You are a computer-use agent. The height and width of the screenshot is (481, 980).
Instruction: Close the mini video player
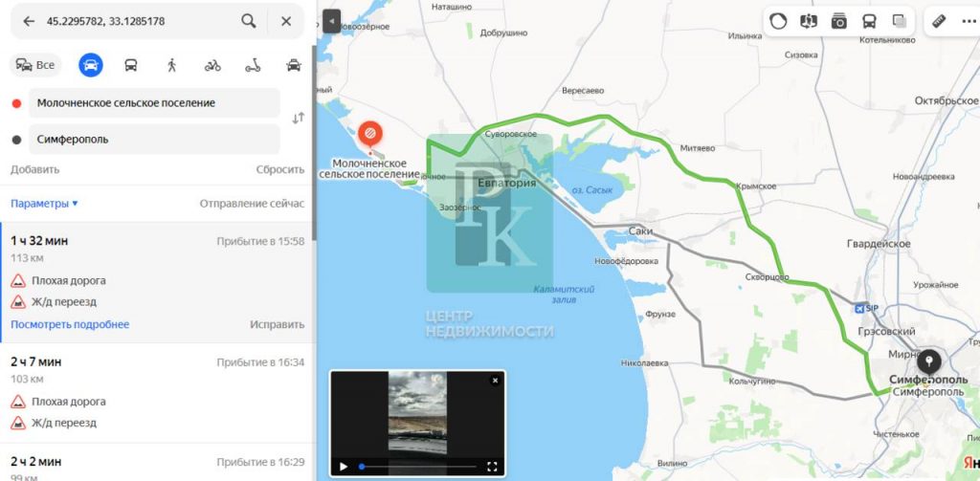point(495,380)
